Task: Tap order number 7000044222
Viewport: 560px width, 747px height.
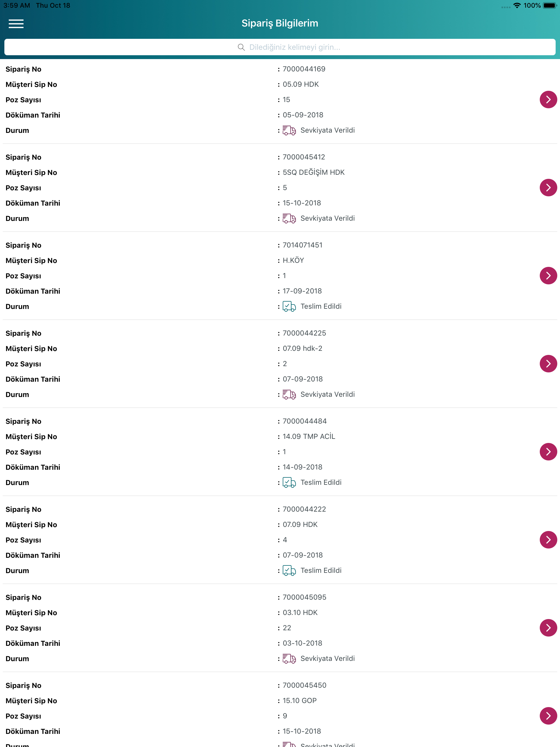Action: point(304,509)
